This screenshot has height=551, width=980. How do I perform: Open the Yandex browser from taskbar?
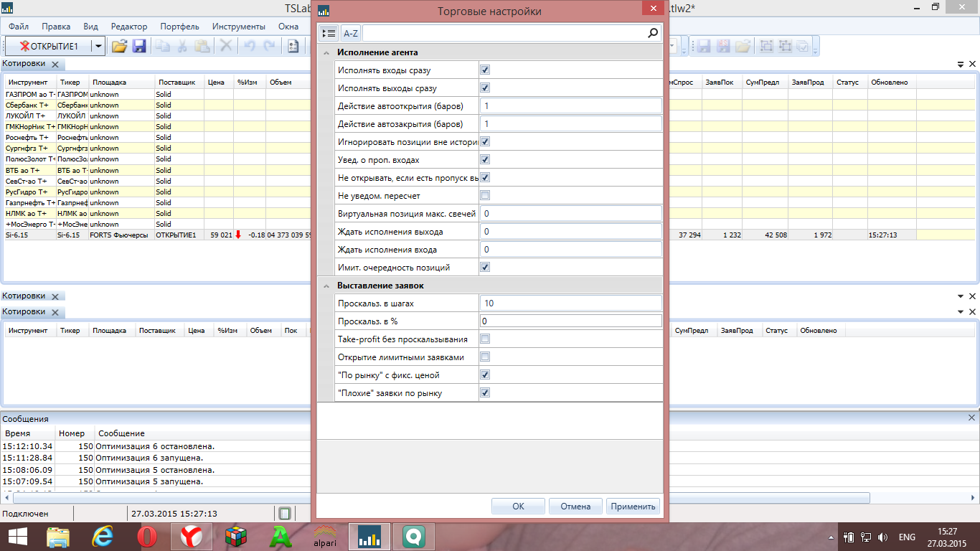coord(191,537)
